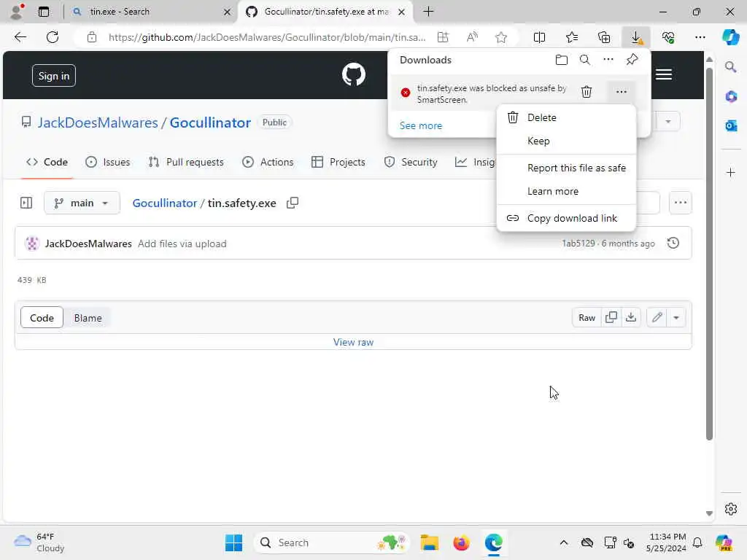Open JackDoesMalwares profile link
Screen dimensions: 747x560
point(98,122)
